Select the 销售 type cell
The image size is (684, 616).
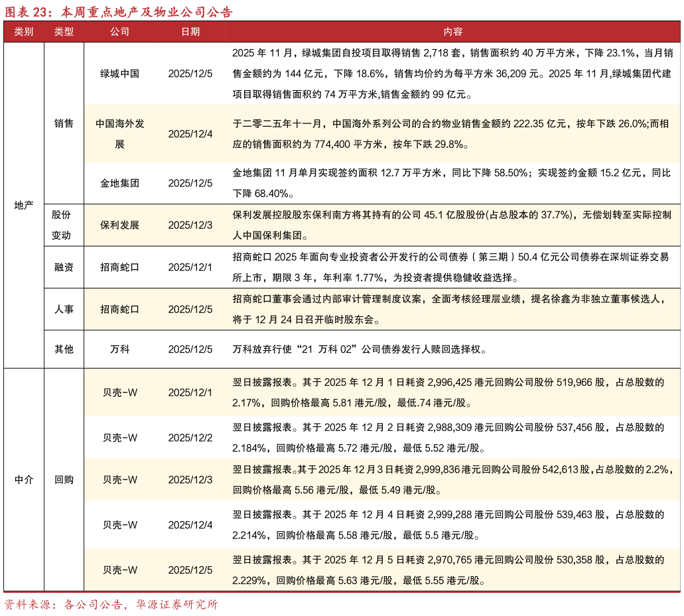coord(64,123)
